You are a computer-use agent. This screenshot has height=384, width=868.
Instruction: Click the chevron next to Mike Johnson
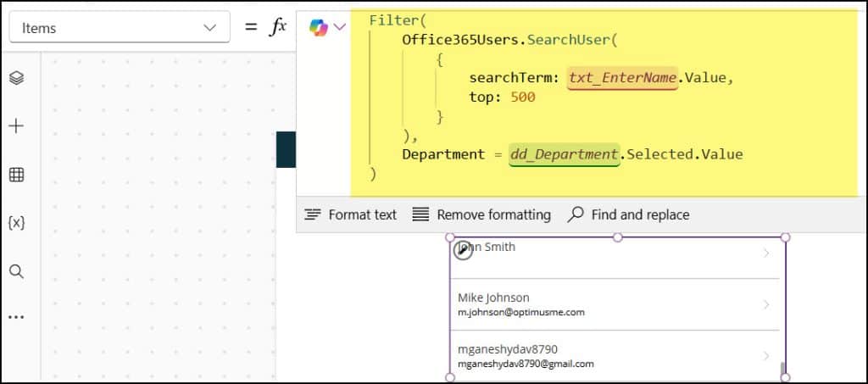766,304
